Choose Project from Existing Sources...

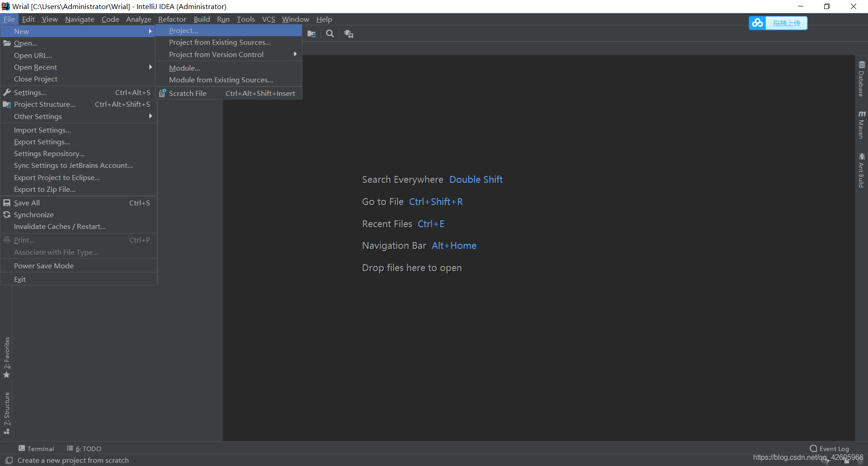click(x=229, y=42)
